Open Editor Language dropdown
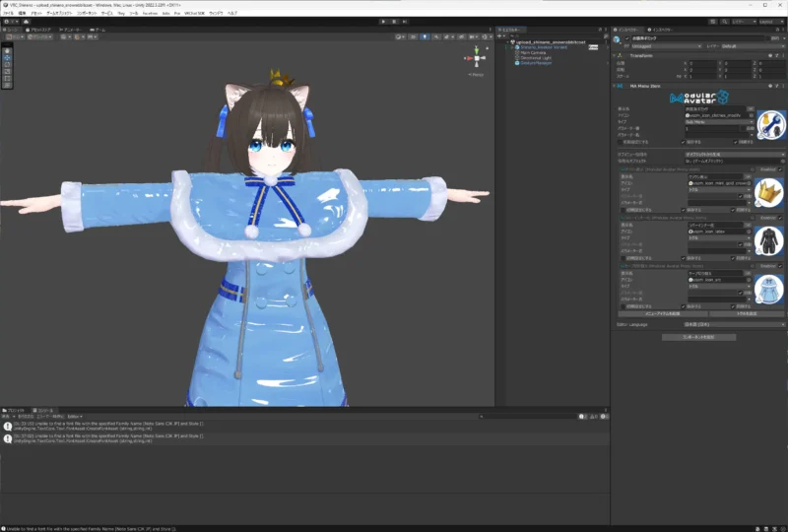This screenshot has width=788, height=532. (x=734, y=325)
